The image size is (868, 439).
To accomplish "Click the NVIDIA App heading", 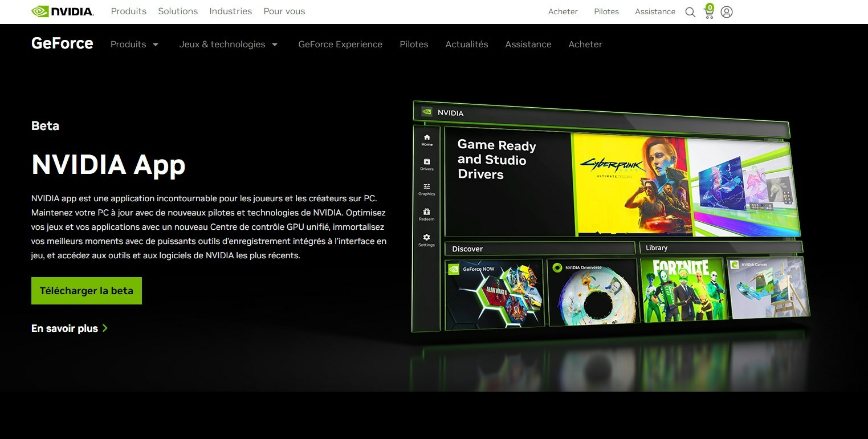I will [108, 164].
